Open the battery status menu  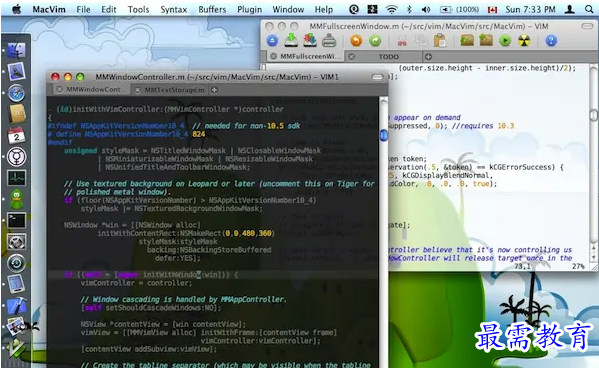tap(459, 10)
